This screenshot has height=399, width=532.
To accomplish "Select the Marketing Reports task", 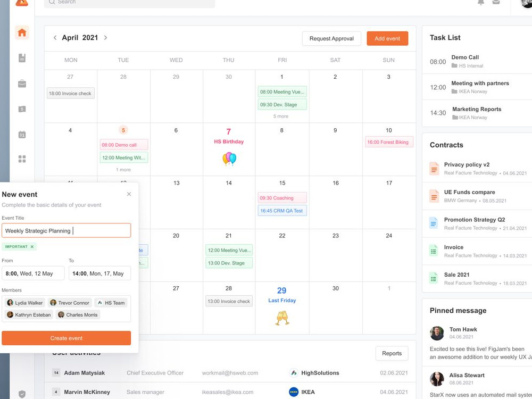I will click(x=477, y=113).
